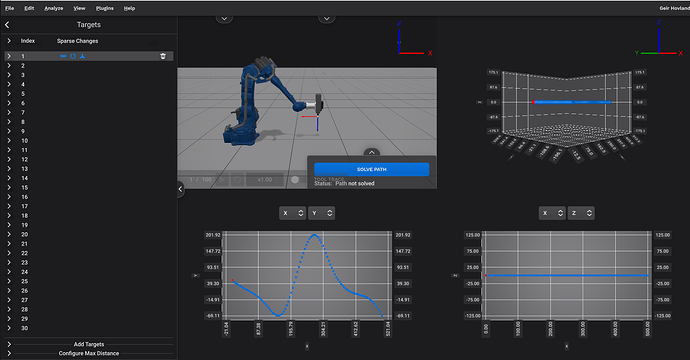Screen dimensions: 690x360
Task: Click rotation change icon on target 1
Action: tap(73, 56)
